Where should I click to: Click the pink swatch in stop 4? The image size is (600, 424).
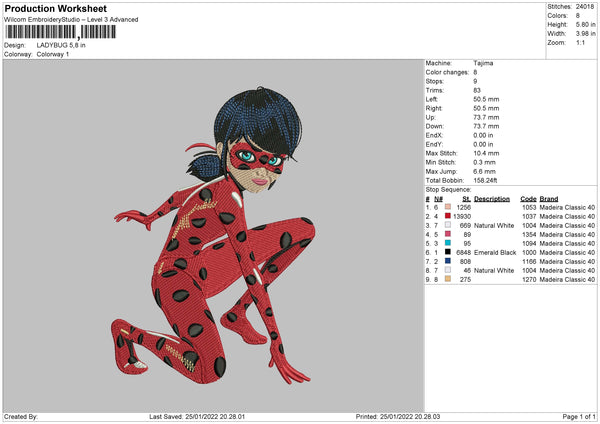pos(448,234)
